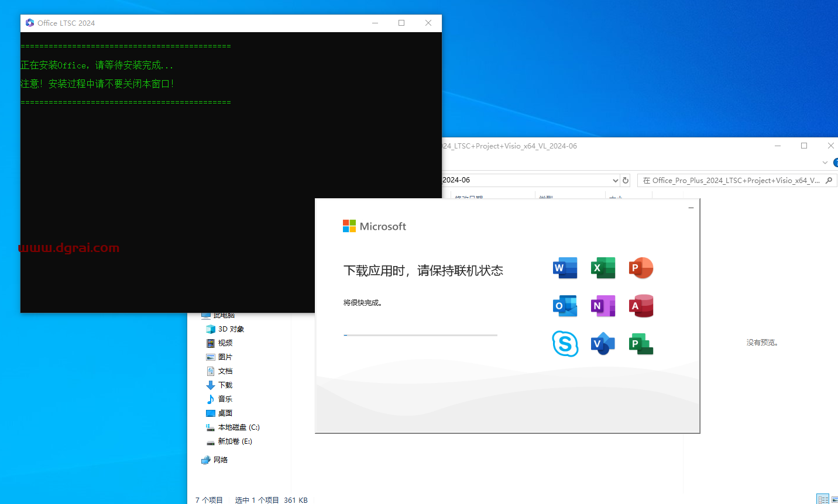This screenshot has width=838, height=504.
Task: Click the refresh icon beside the Explorer address bar
Action: click(x=626, y=180)
